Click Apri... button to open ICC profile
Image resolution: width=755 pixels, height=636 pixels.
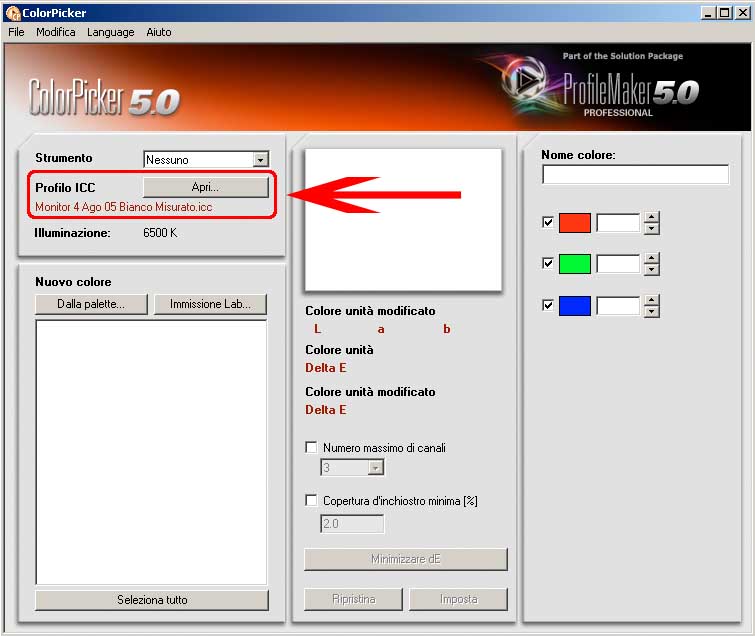(x=206, y=187)
